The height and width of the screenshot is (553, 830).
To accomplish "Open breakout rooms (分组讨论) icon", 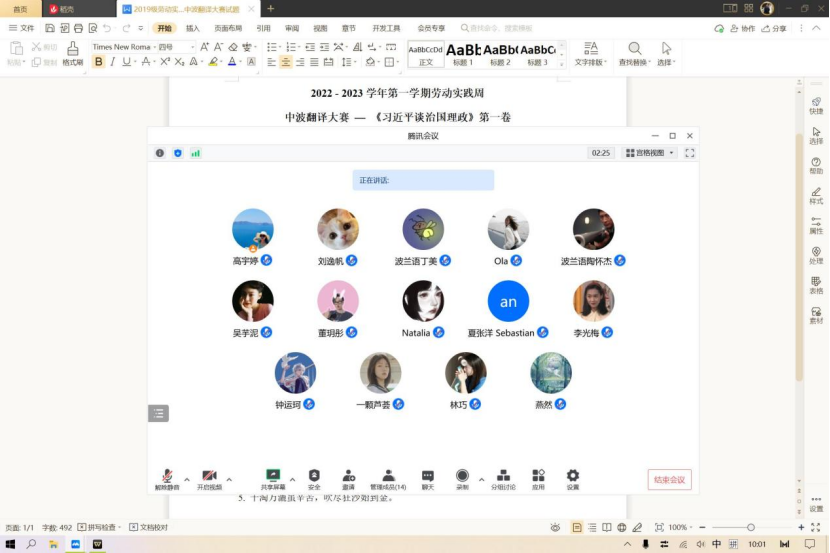I will [503, 476].
